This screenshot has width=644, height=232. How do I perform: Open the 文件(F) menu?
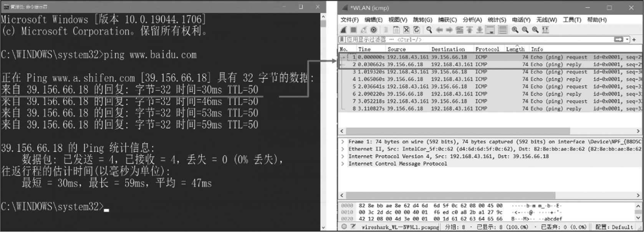349,20
